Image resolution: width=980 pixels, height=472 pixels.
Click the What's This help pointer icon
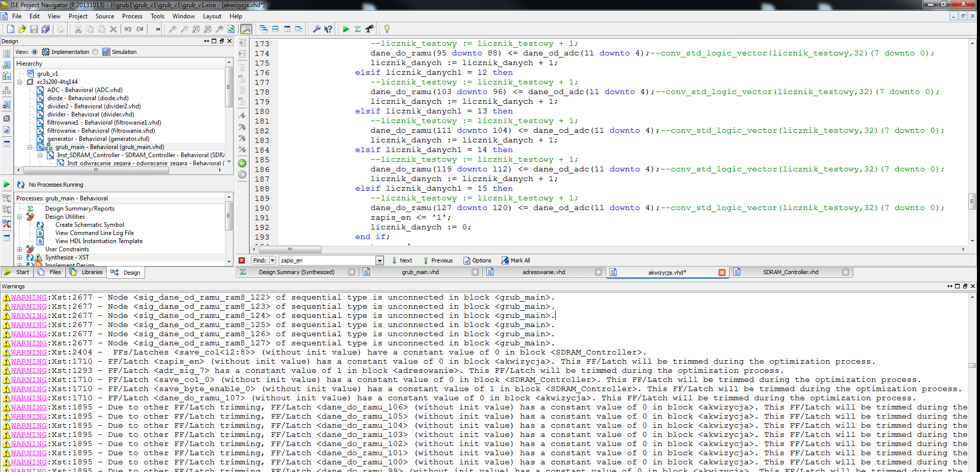[x=328, y=29]
